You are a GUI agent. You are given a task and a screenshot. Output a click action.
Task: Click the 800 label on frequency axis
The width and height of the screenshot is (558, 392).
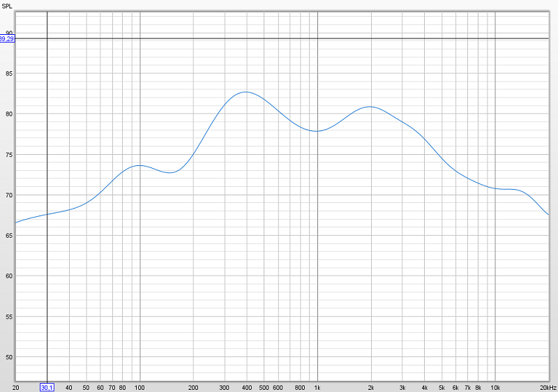tap(300, 388)
